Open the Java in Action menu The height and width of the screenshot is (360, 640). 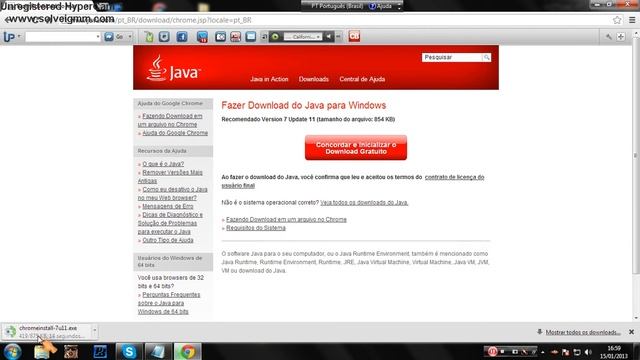269,79
